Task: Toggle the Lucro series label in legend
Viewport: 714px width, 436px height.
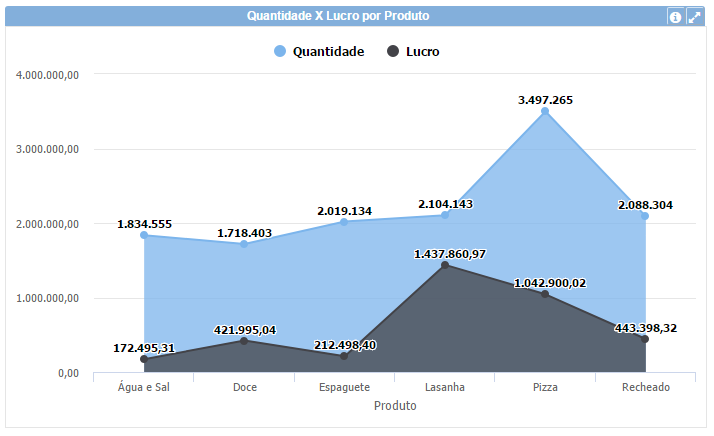Action: pos(422,51)
